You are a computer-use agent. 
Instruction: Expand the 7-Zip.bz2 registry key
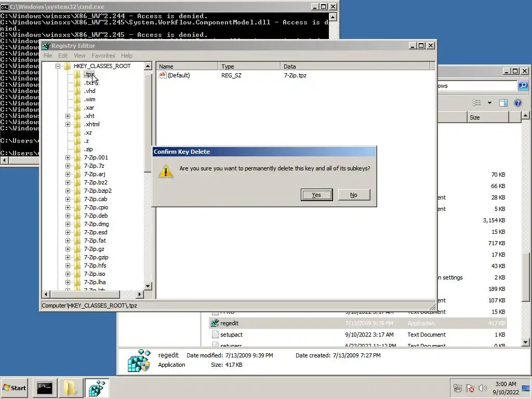pyautogui.click(x=68, y=182)
